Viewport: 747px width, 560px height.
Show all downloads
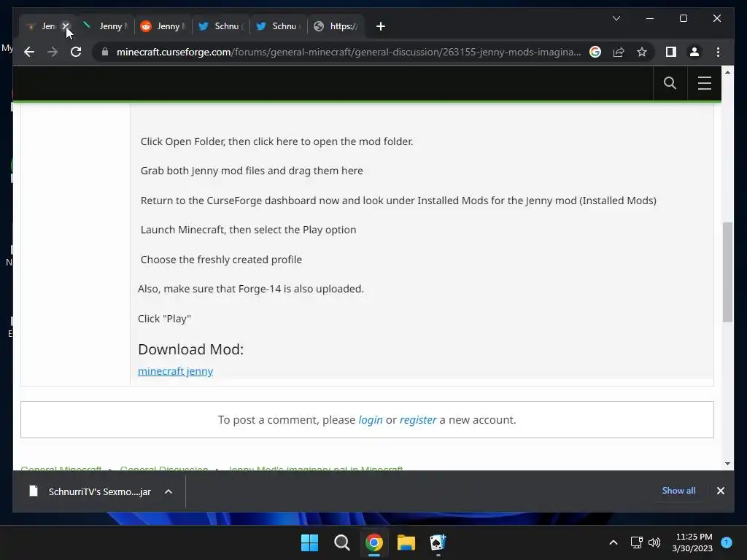pos(678,491)
